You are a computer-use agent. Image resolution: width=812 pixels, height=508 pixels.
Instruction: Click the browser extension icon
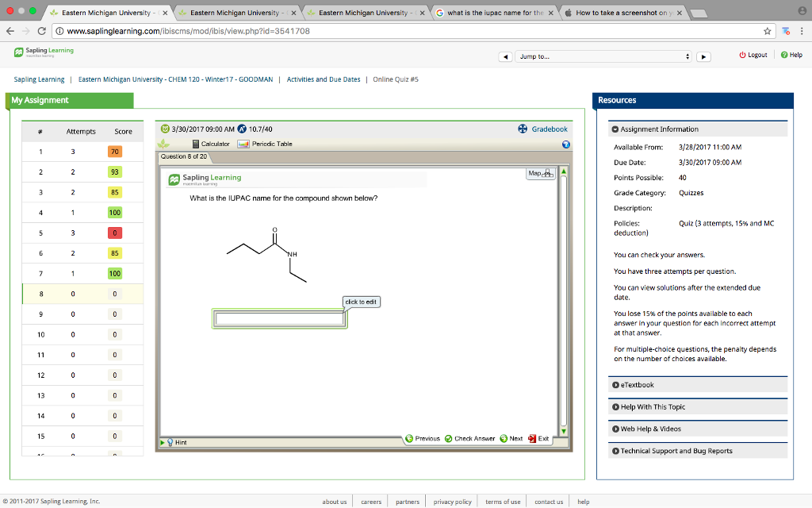coord(786,31)
